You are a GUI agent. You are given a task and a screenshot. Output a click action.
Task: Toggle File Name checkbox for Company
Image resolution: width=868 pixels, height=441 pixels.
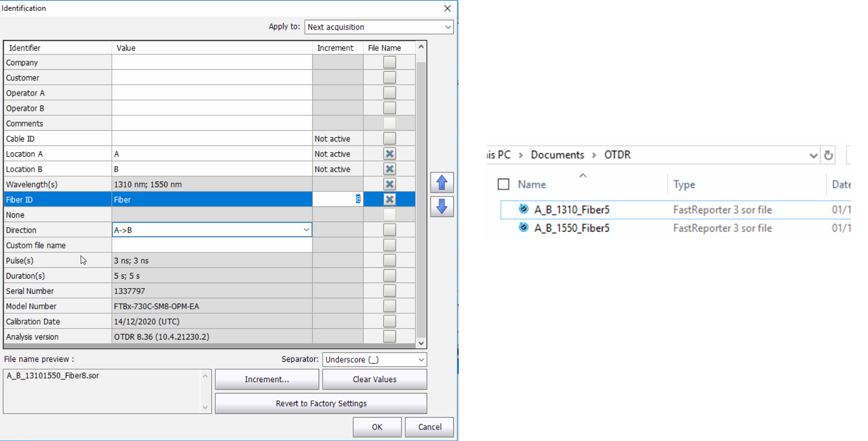click(389, 62)
